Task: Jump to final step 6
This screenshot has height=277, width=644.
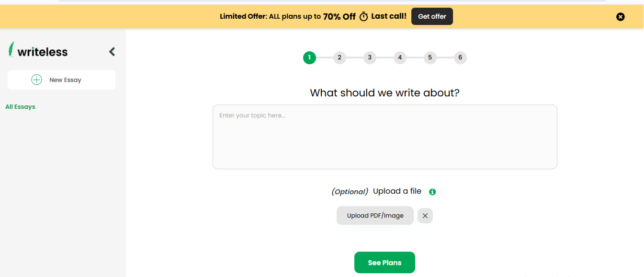Action: [460, 58]
